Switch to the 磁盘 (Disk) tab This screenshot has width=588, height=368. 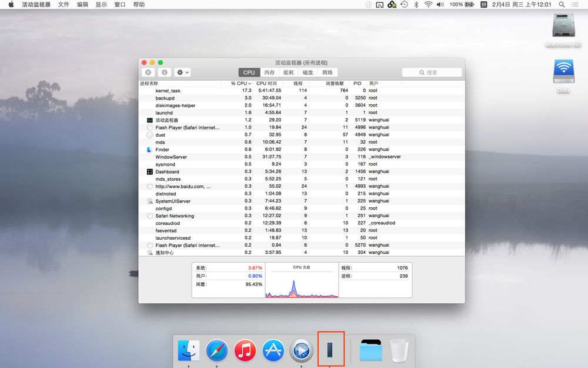click(x=308, y=72)
